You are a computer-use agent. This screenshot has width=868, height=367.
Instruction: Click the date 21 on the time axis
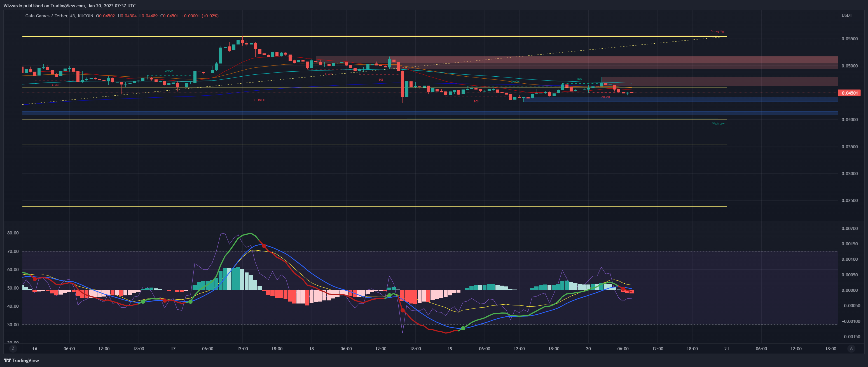tap(727, 349)
